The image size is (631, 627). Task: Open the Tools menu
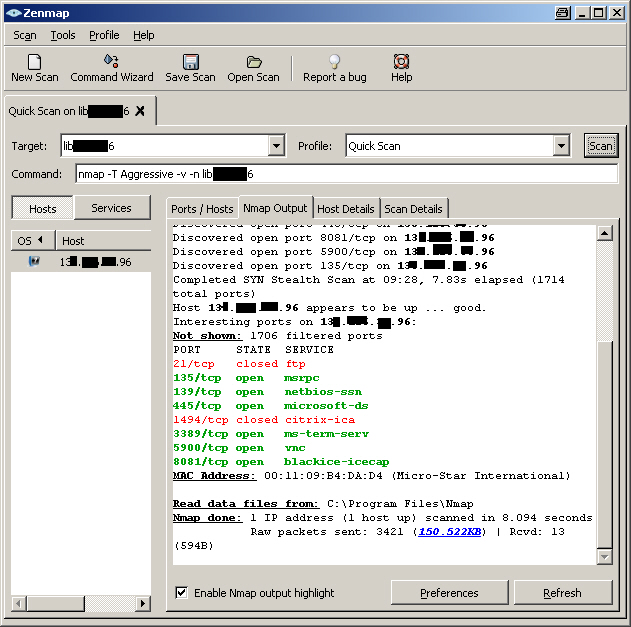63,35
